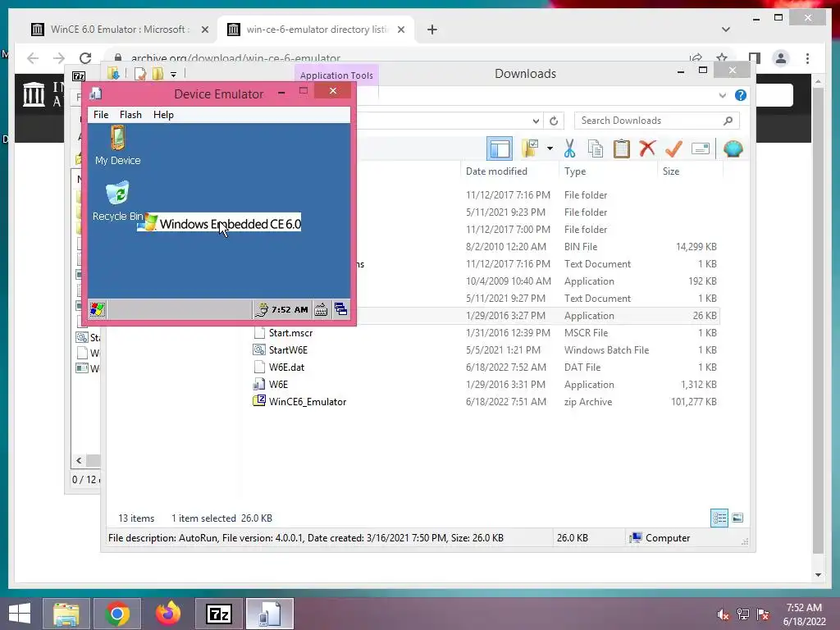Image resolution: width=840 pixels, height=630 pixels.
Task: Select the W6E.dat file
Action: coord(286,367)
